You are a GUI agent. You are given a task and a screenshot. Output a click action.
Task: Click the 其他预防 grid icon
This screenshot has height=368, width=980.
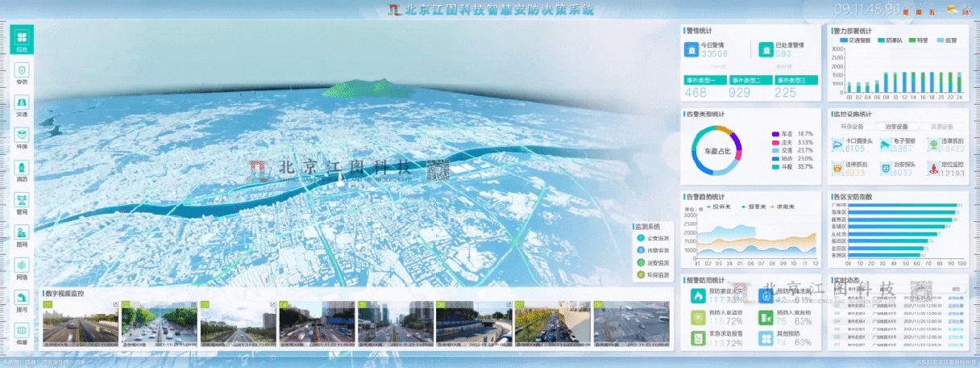tap(765, 338)
